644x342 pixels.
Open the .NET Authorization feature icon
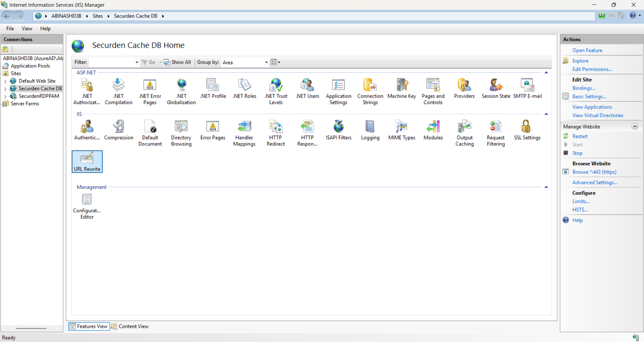pyautogui.click(x=87, y=91)
